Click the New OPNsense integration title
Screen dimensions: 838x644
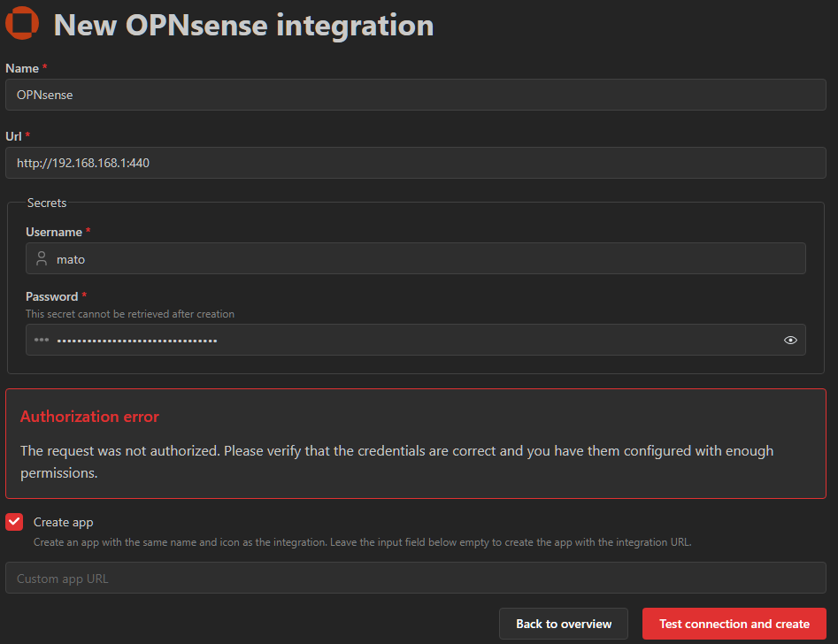click(x=243, y=25)
